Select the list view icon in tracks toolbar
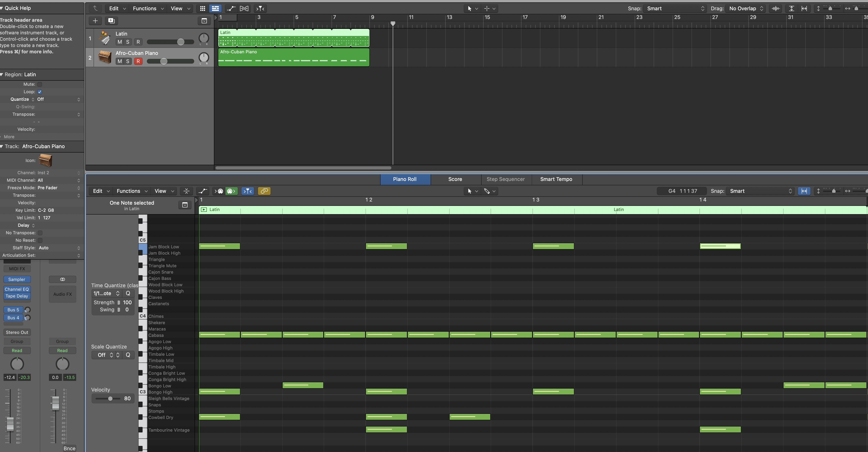The height and width of the screenshot is (452, 868). pos(215,8)
